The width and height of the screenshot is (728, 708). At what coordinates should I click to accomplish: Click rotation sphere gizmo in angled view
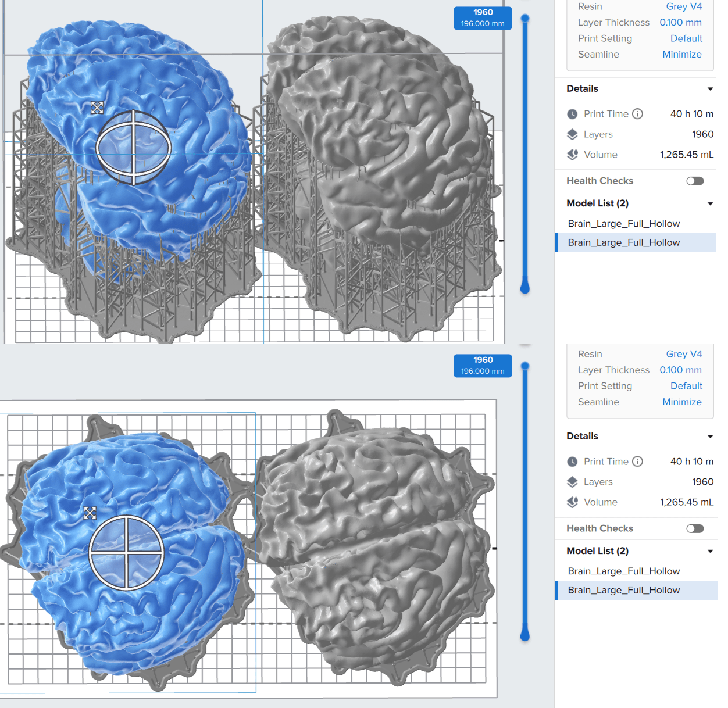pyautogui.click(x=133, y=148)
